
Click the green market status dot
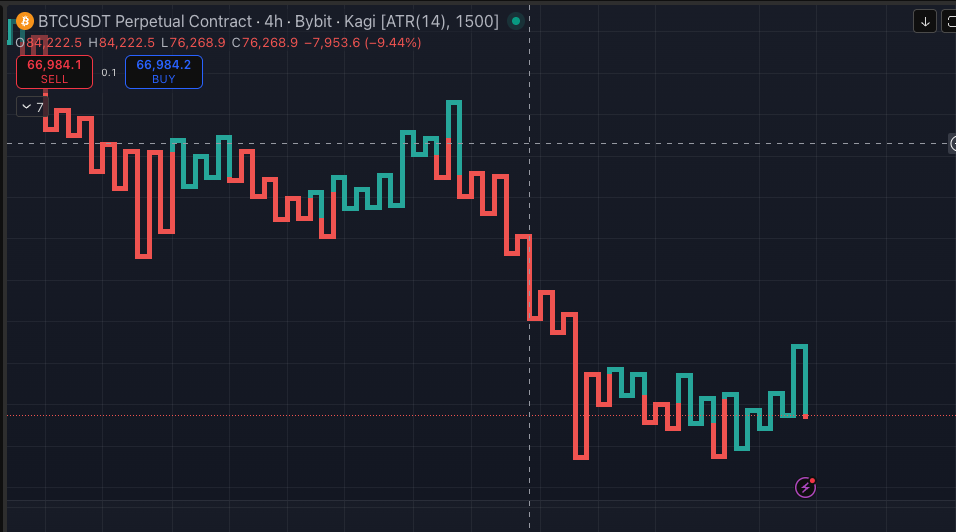(x=515, y=21)
